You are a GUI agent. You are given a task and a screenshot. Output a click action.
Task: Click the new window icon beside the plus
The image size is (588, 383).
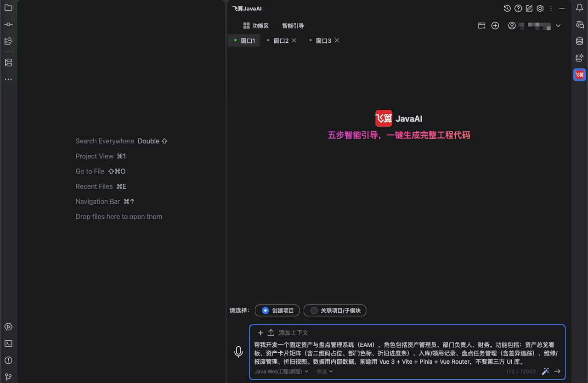click(481, 26)
